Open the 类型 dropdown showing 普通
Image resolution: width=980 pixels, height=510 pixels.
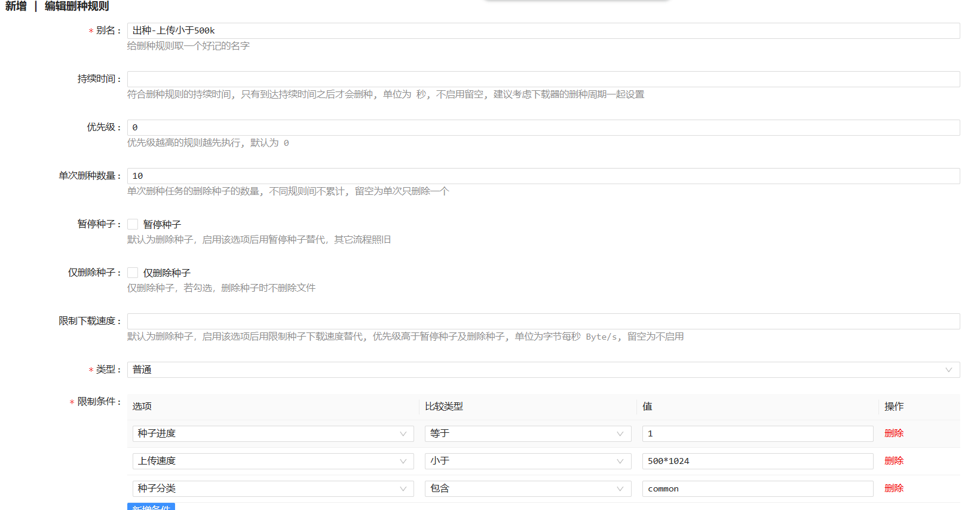(x=543, y=369)
